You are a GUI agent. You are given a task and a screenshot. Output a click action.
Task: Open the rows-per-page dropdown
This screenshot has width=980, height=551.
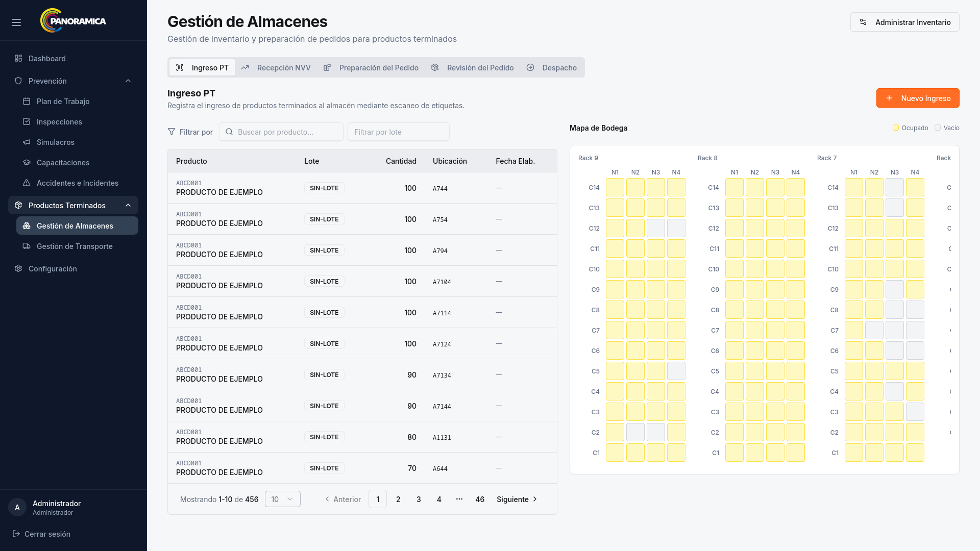[x=282, y=499]
